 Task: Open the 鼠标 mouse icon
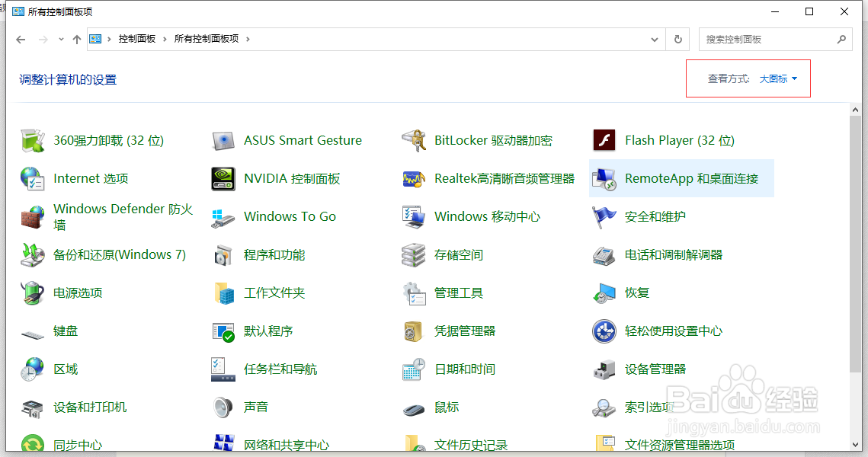(414, 410)
